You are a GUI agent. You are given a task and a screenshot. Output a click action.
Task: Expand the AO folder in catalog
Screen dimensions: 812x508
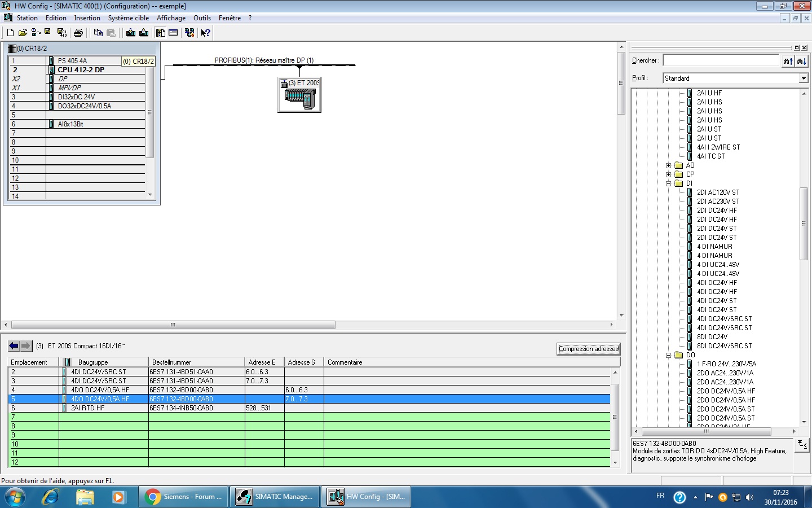point(669,165)
